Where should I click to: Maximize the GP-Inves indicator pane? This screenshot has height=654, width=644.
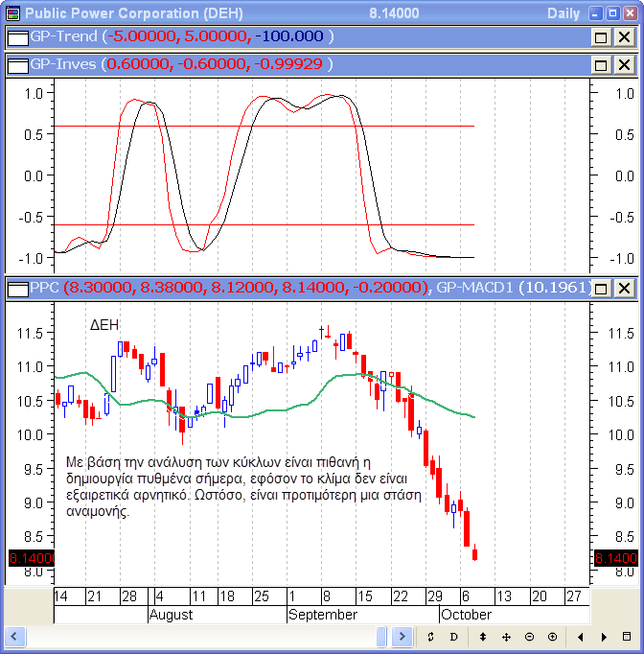point(602,65)
